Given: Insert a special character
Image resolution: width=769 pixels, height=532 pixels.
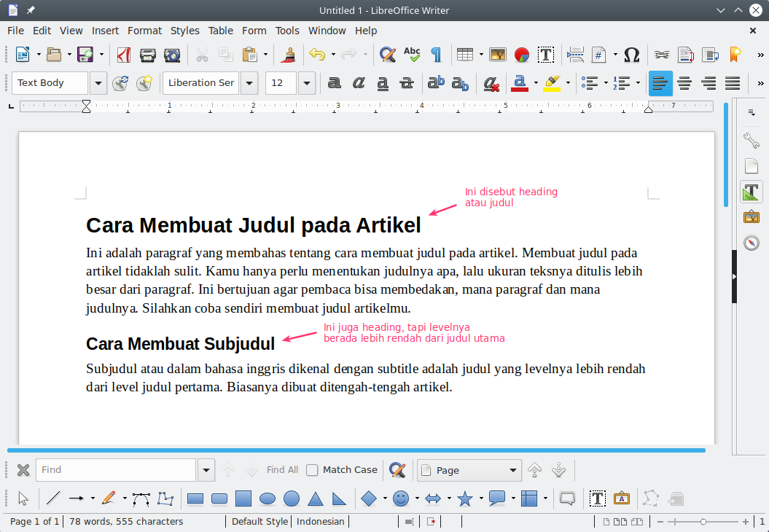Looking at the screenshot, I should (x=631, y=55).
